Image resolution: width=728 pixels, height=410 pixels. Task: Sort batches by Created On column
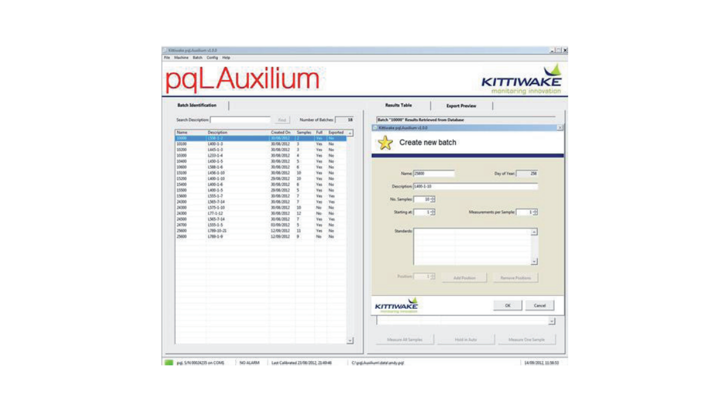[x=280, y=132]
